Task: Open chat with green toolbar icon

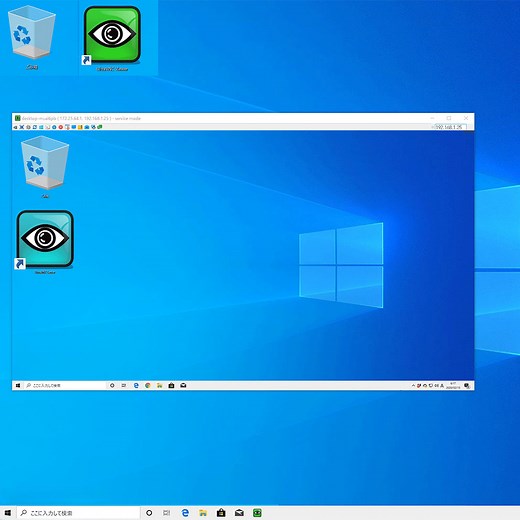Action: click(x=100, y=127)
